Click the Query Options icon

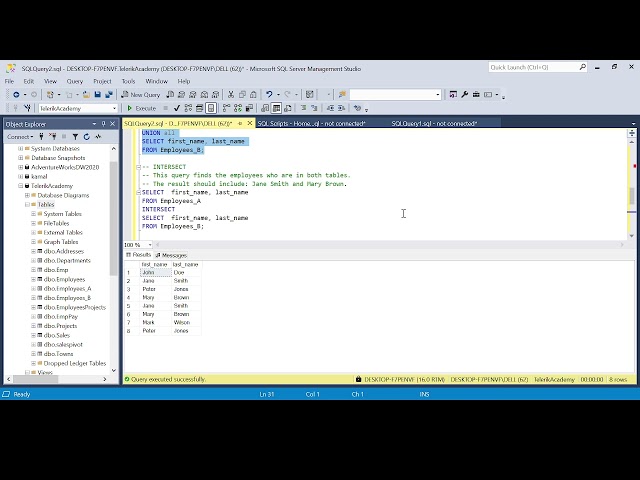pos(200,108)
